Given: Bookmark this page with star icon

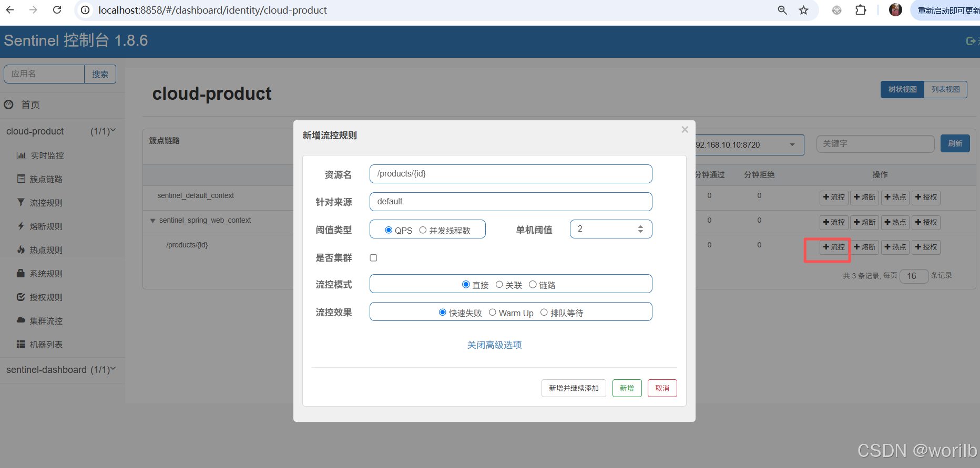Looking at the screenshot, I should (803, 10).
